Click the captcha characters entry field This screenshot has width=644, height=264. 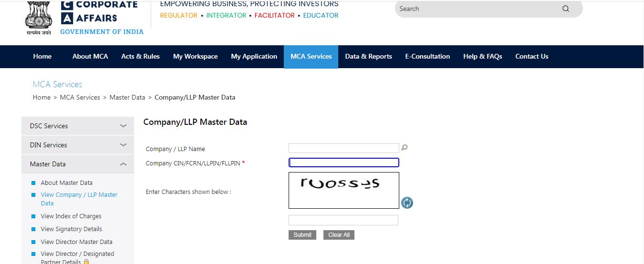tap(343, 220)
